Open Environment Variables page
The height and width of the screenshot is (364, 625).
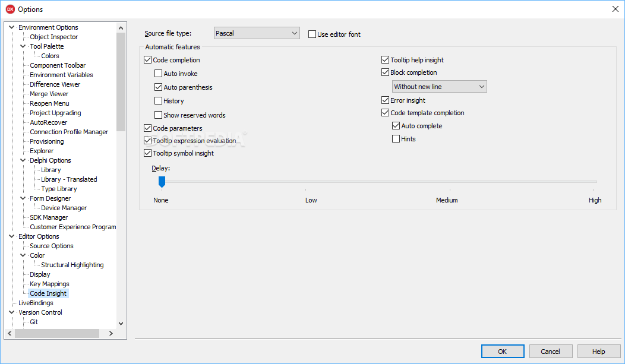point(61,75)
